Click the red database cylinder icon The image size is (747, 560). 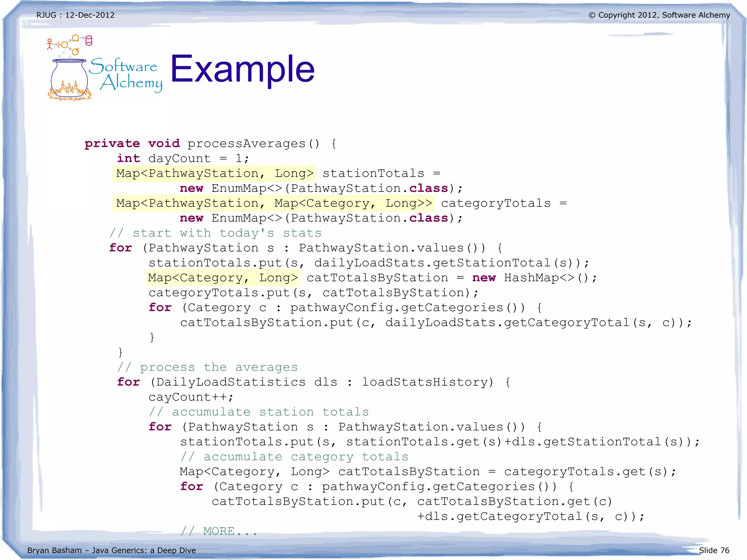tap(89, 40)
